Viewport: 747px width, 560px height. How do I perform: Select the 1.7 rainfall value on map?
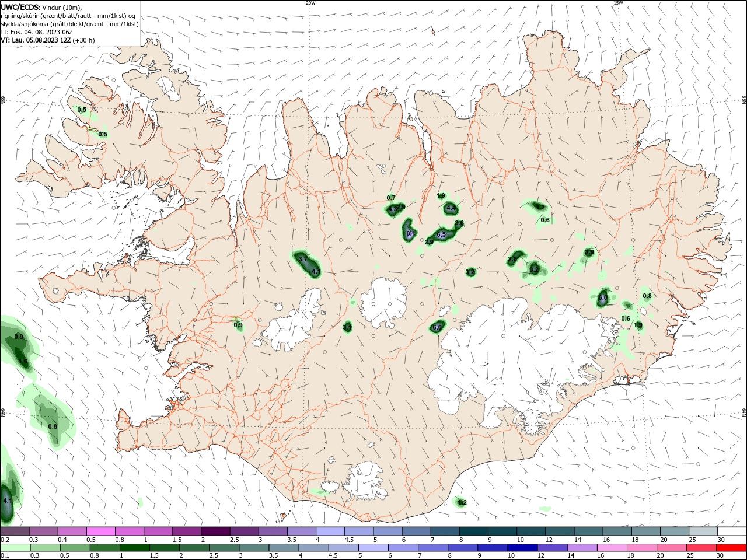(540, 207)
